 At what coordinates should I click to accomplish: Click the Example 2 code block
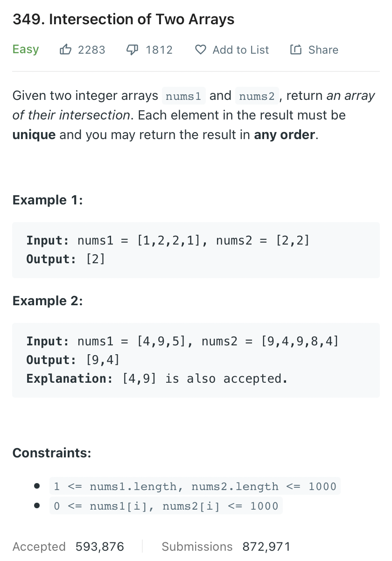196,359
